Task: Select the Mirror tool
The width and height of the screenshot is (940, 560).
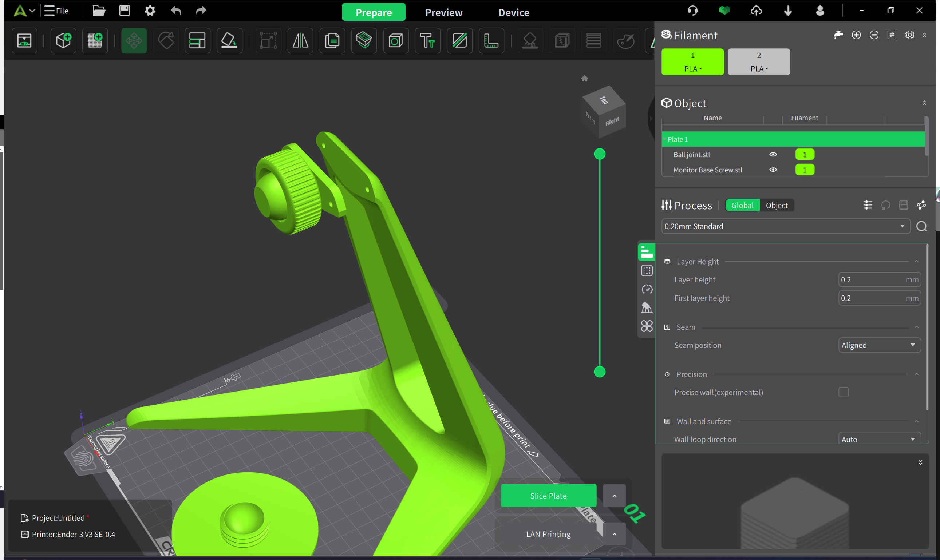Action: tap(300, 40)
